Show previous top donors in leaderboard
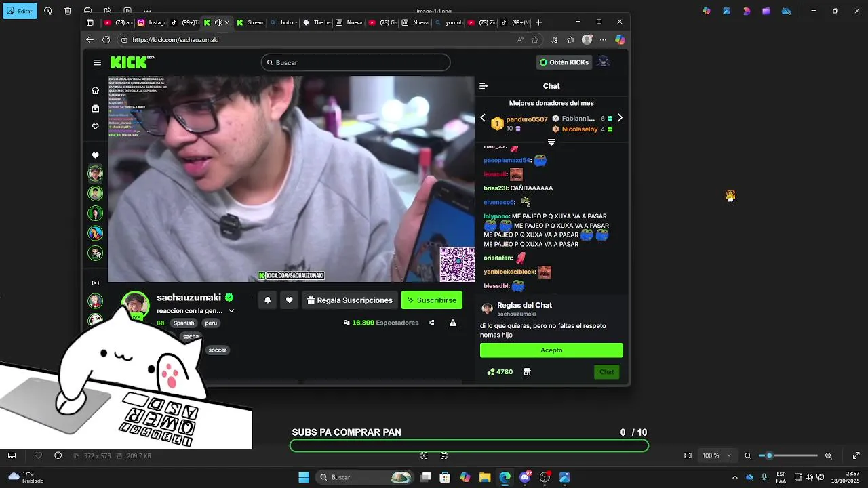This screenshot has height=488, width=868. click(483, 118)
